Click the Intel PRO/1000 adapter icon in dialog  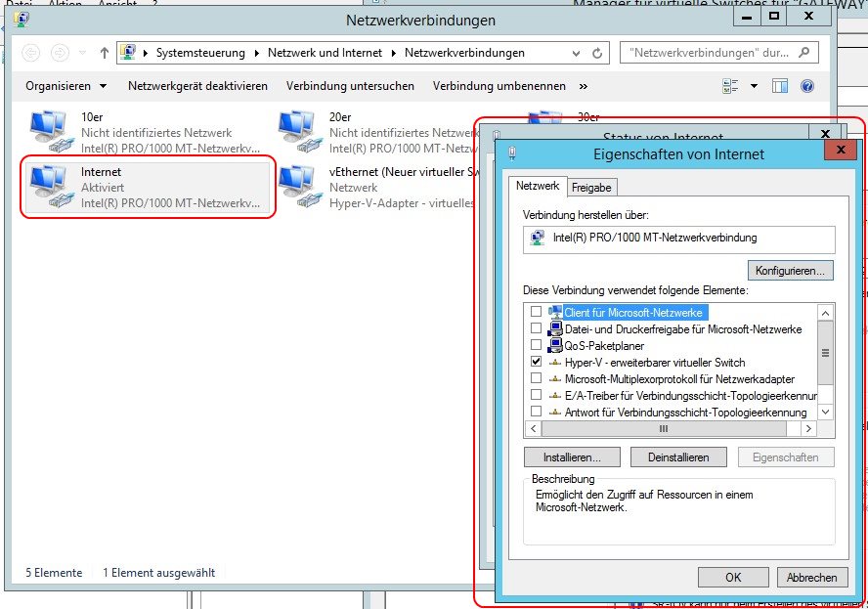point(537,239)
